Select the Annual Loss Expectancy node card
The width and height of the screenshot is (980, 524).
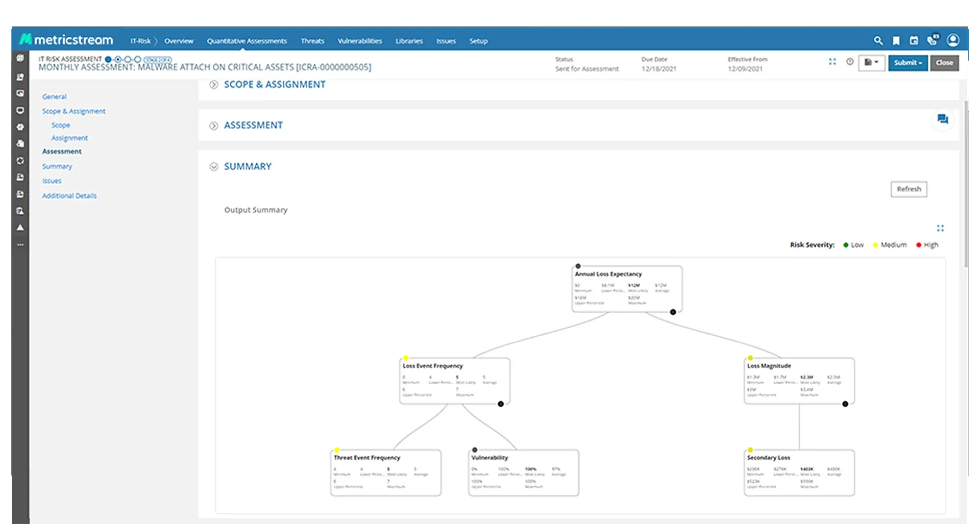627,289
